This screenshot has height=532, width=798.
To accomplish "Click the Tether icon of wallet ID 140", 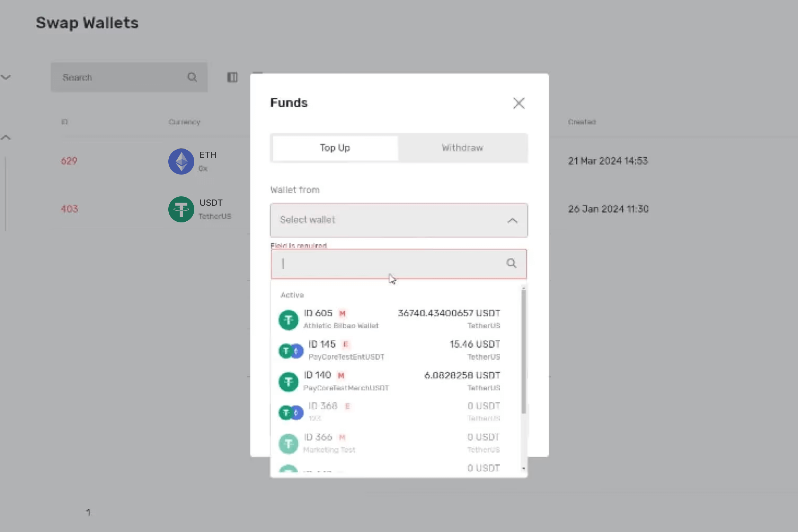I will (288, 381).
